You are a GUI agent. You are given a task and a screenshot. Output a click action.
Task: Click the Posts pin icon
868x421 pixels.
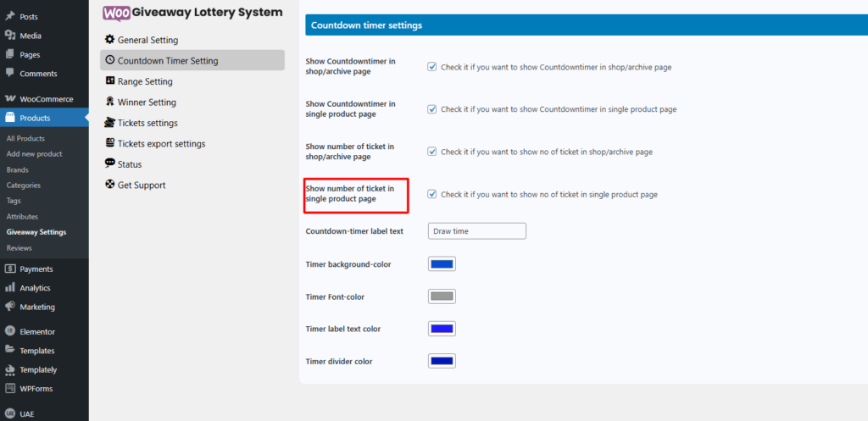coord(10,17)
